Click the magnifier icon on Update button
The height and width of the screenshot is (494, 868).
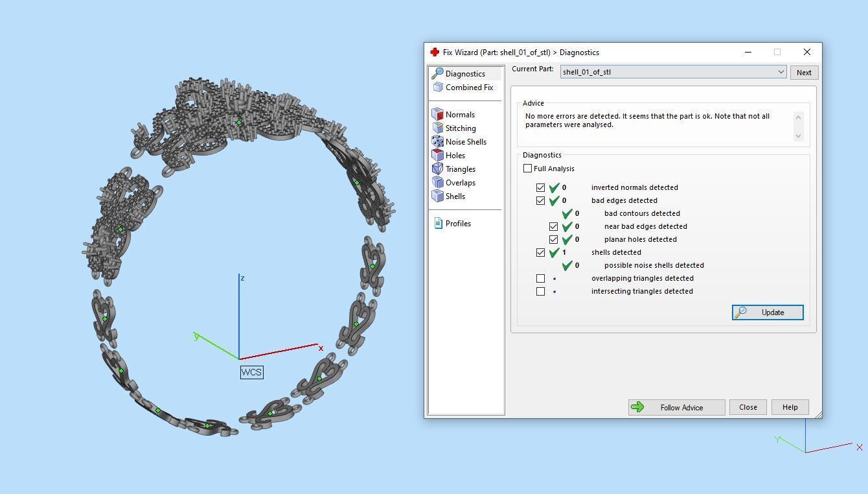(740, 312)
